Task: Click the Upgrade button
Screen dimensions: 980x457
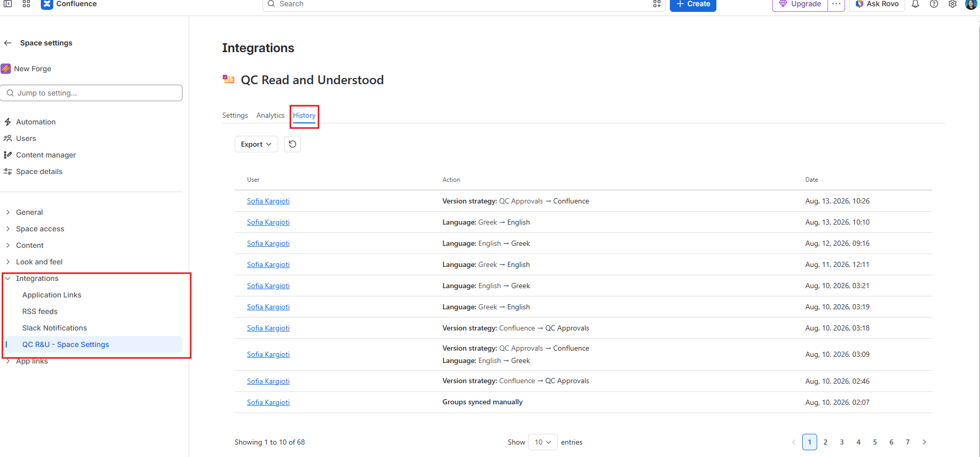Action: (800, 4)
